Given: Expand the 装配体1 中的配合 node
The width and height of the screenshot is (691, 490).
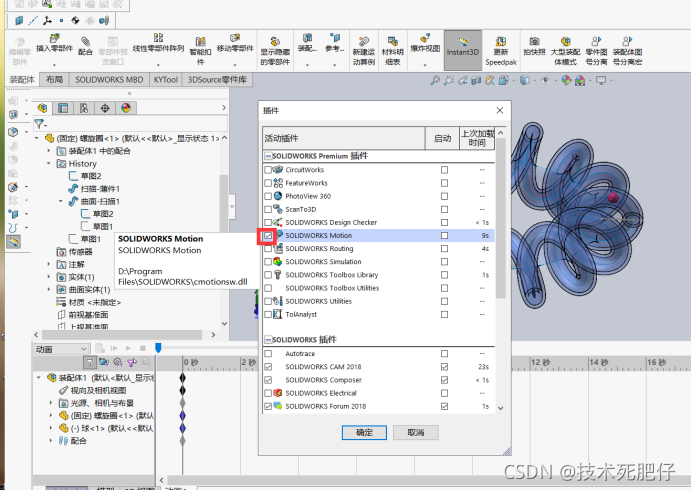Looking at the screenshot, I should point(49,151).
